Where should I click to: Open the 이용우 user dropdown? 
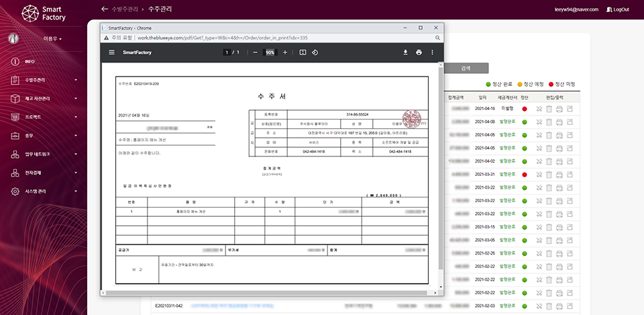pyautogui.click(x=52, y=38)
